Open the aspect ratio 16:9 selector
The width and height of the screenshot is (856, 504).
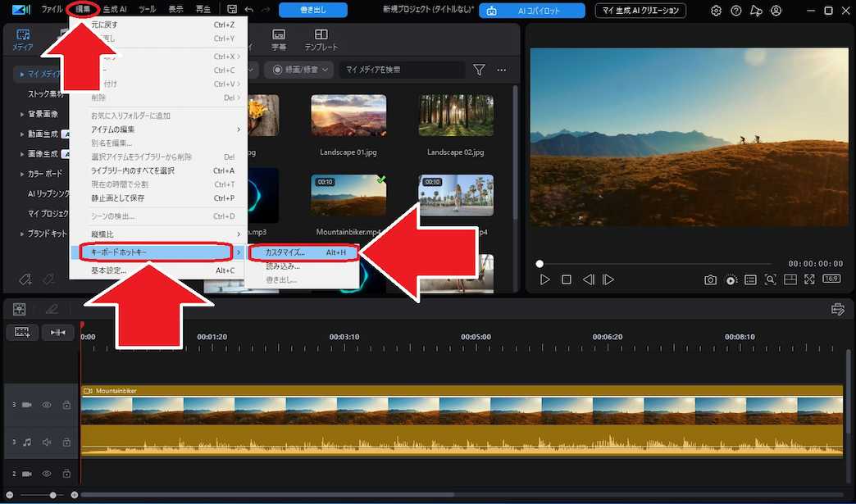click(x=831, y=279)
